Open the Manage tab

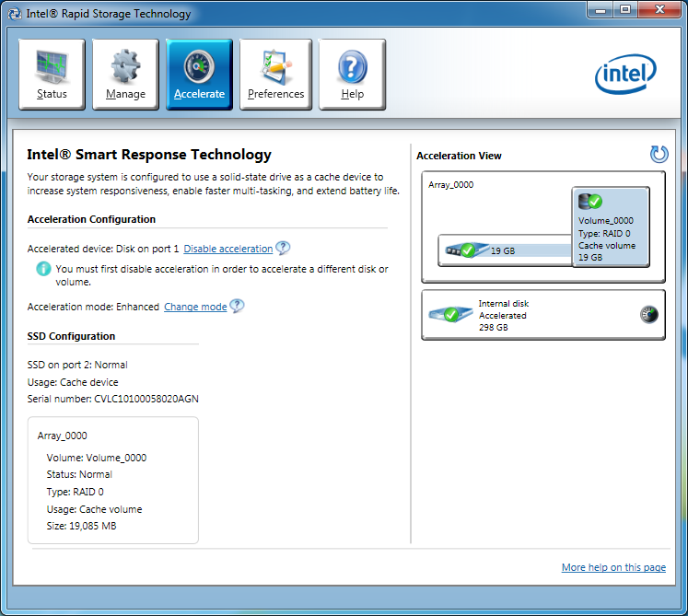(x=125, y=75)
